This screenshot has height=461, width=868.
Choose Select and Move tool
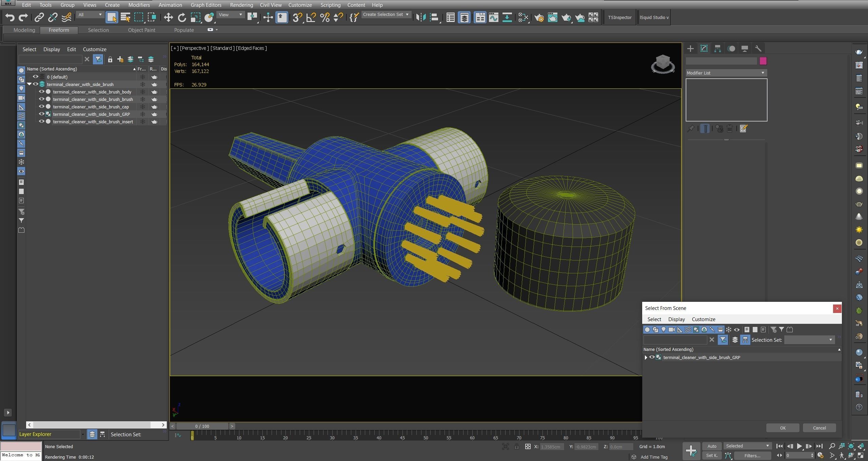coord(168,17)
